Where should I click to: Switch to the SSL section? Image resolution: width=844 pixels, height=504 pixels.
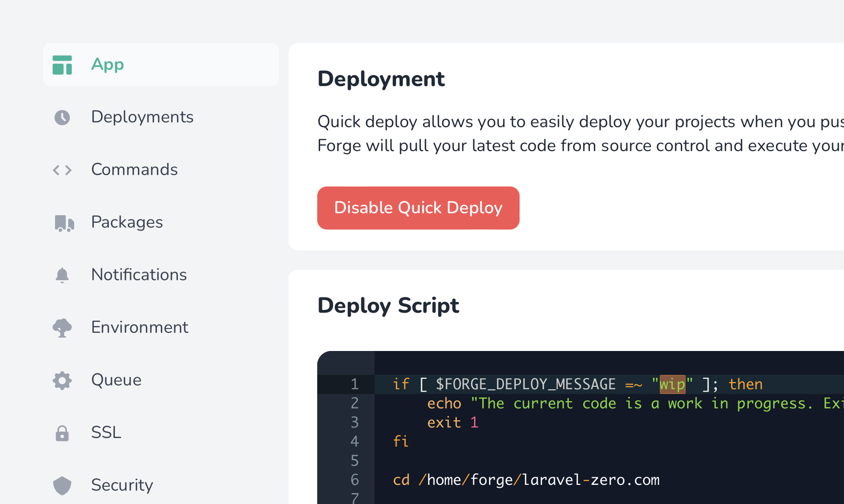pos(106,433)
